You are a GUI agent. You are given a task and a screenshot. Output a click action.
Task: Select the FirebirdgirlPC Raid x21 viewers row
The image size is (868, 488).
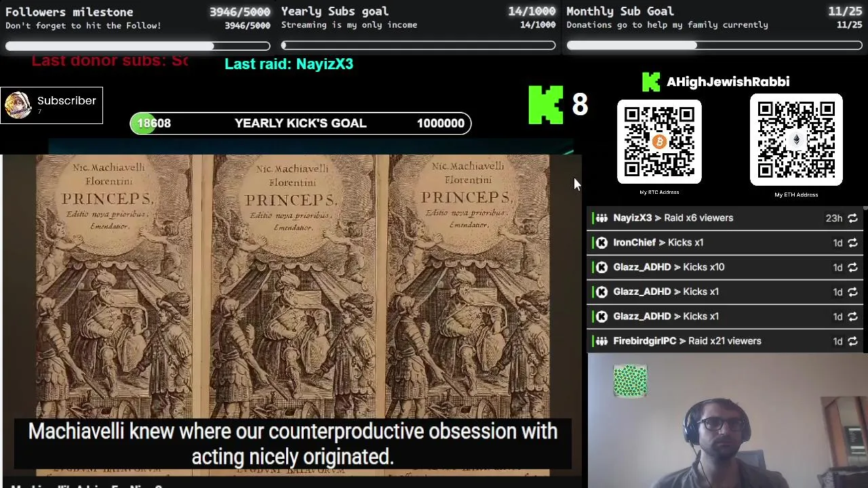point(725,341)
